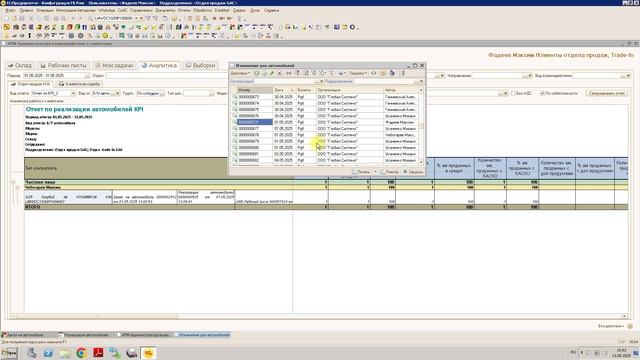Collapse the Чеботарев Максим group in report
This screenshot has height=360, width=640.
(17, 187)
